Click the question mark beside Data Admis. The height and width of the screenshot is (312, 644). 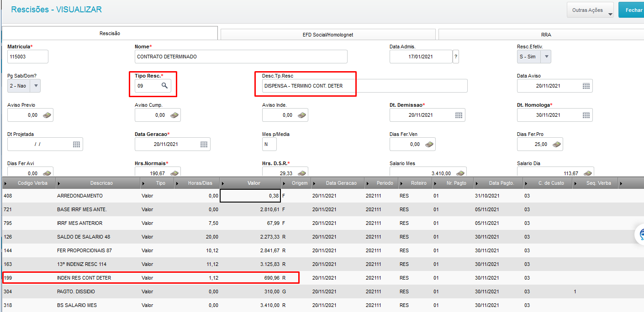[456, 57]
